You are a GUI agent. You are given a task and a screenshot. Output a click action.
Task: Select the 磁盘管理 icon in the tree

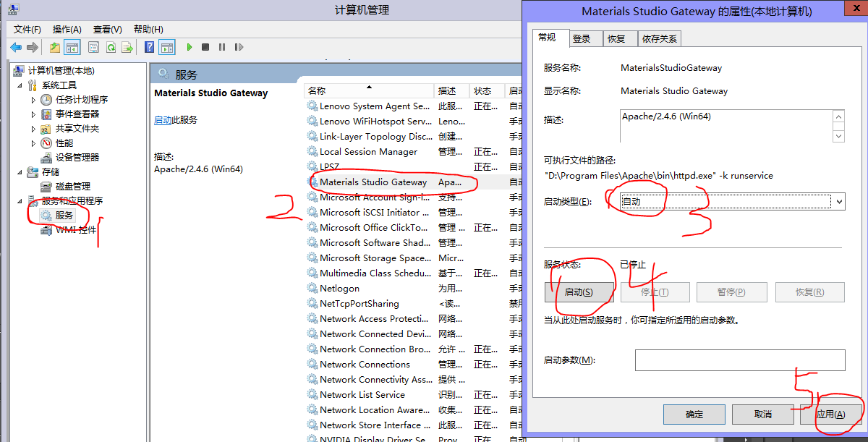tap(46, 186)
